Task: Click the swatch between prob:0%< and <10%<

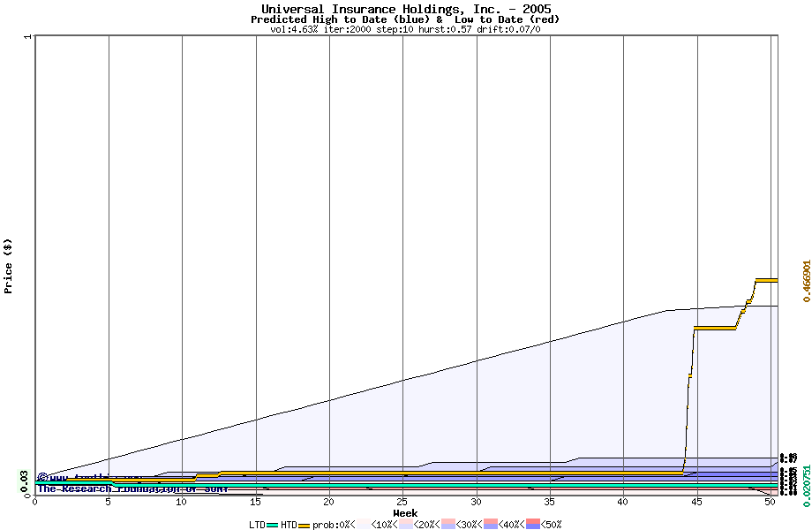Action: (363, 524)
